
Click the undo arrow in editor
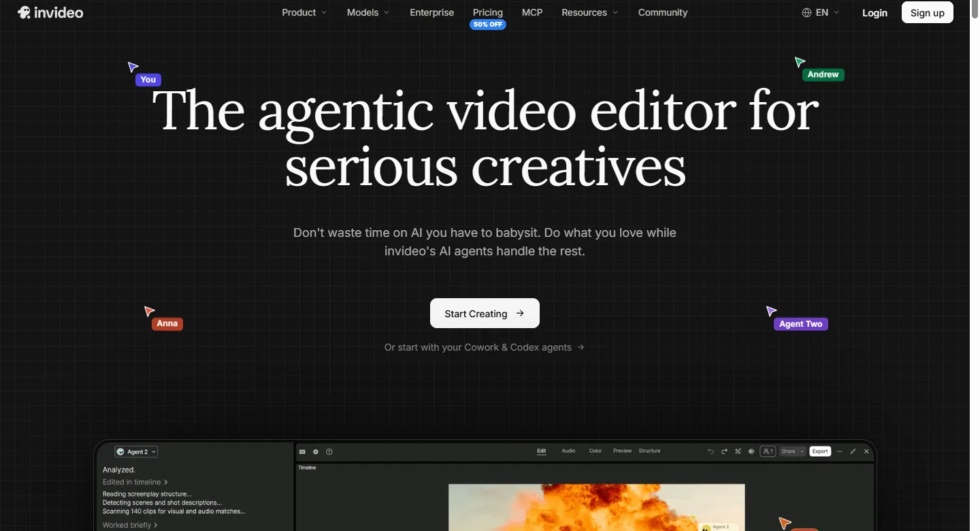[x=710, y=451]
